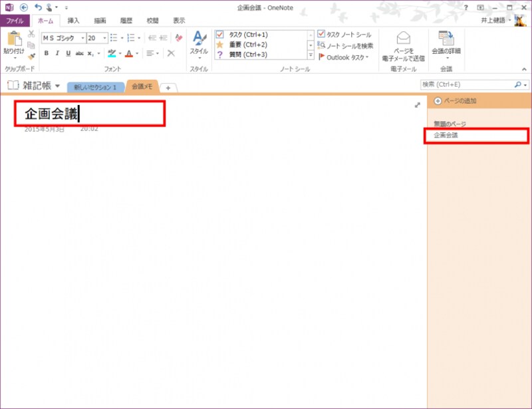This screenshot has width=532, height=409.
Task: Open the MS ゴシック font name dropdown
Action: (82, 39)
